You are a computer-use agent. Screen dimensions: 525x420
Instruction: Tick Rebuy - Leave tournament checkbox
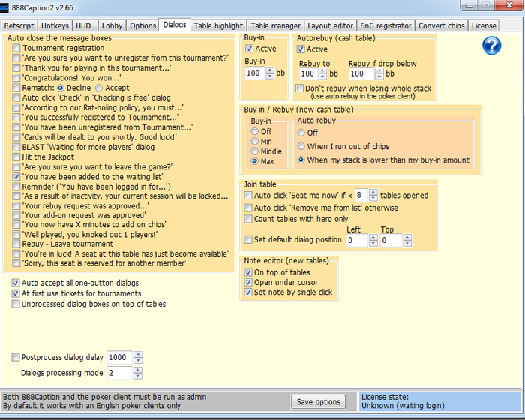point(16,244)
